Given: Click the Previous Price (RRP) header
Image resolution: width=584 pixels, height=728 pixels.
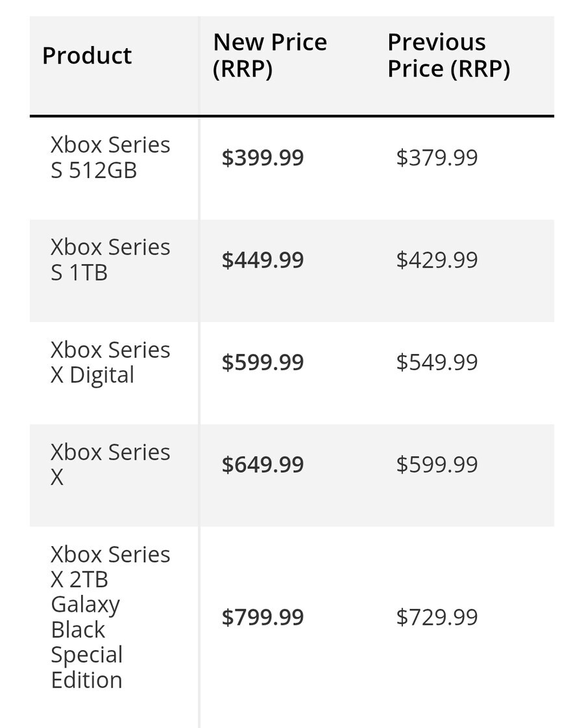Looking at the screenshot, I should pos(448,55).
